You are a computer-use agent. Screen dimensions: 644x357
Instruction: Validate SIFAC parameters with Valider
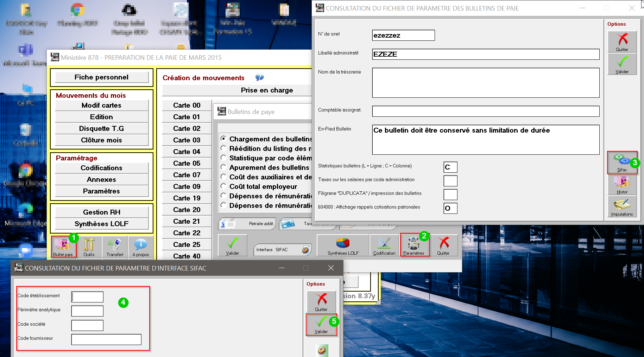pos(321,324)
